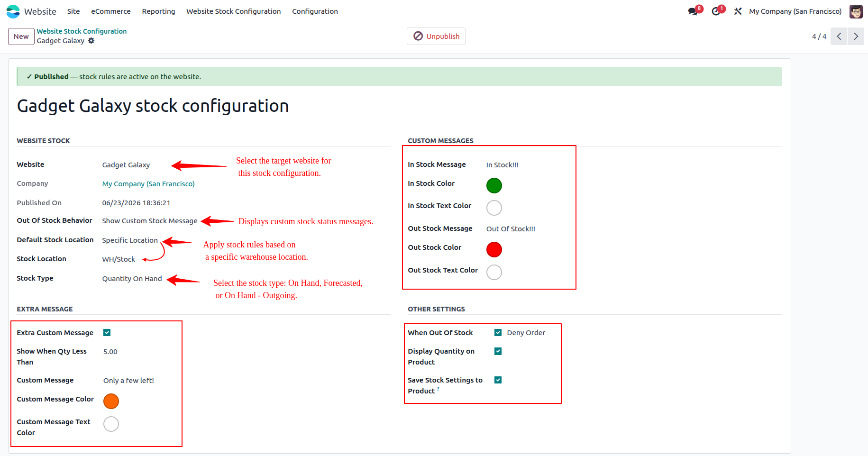This screenshot has height=456, width=868.
Task: Go to the previous record arrow
Action: (x=839, y=36)
